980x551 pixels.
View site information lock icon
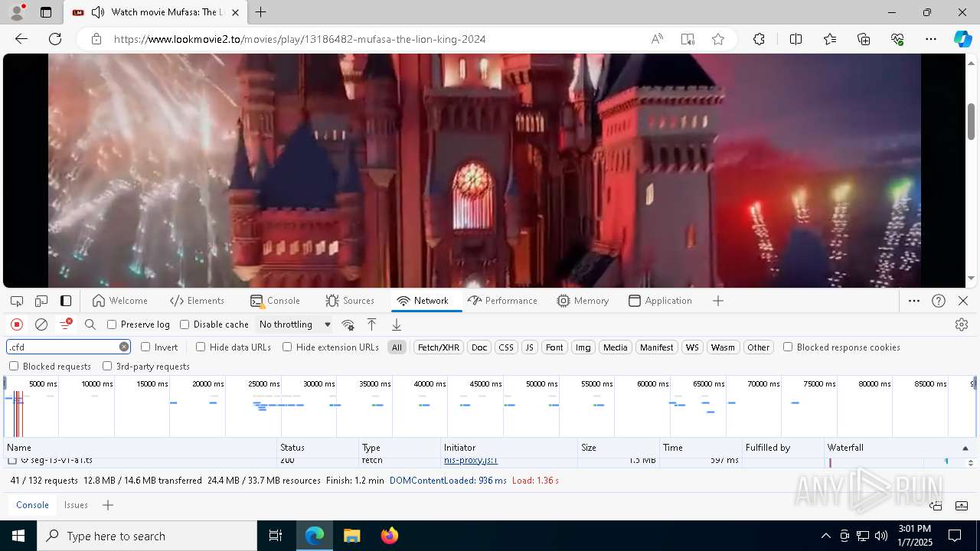click(x=96, y=39)
